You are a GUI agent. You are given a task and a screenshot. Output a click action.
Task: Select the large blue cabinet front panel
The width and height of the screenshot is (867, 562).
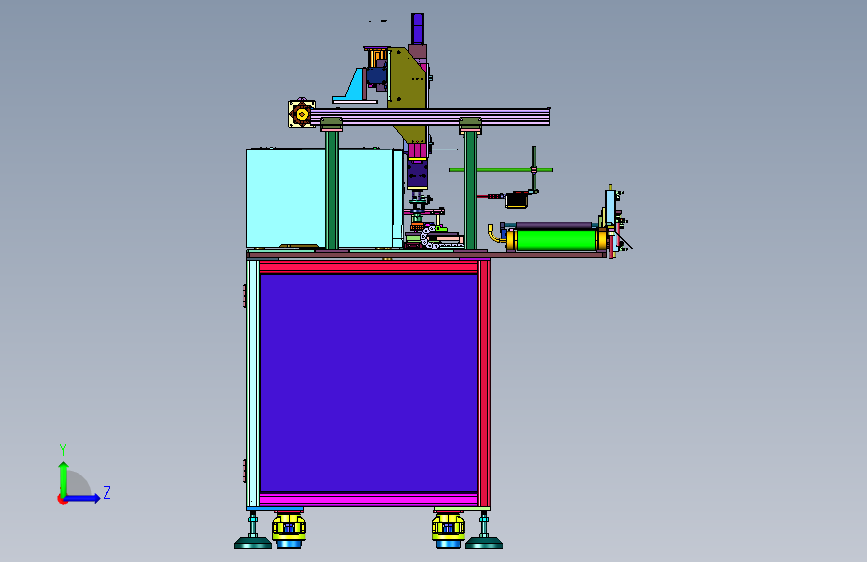(x=368, y=382)
